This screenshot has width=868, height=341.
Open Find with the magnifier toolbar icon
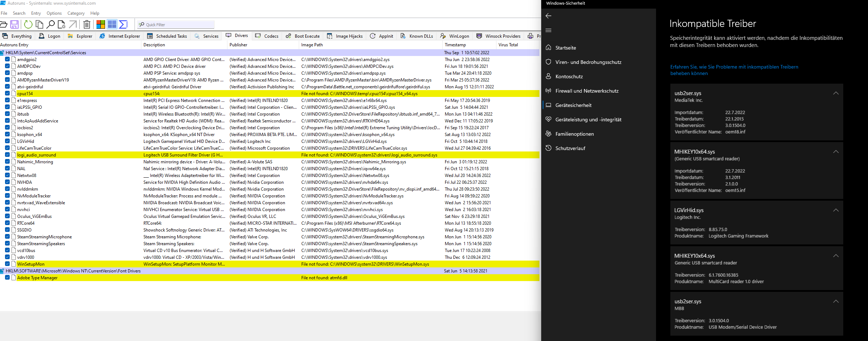(51, 24)
